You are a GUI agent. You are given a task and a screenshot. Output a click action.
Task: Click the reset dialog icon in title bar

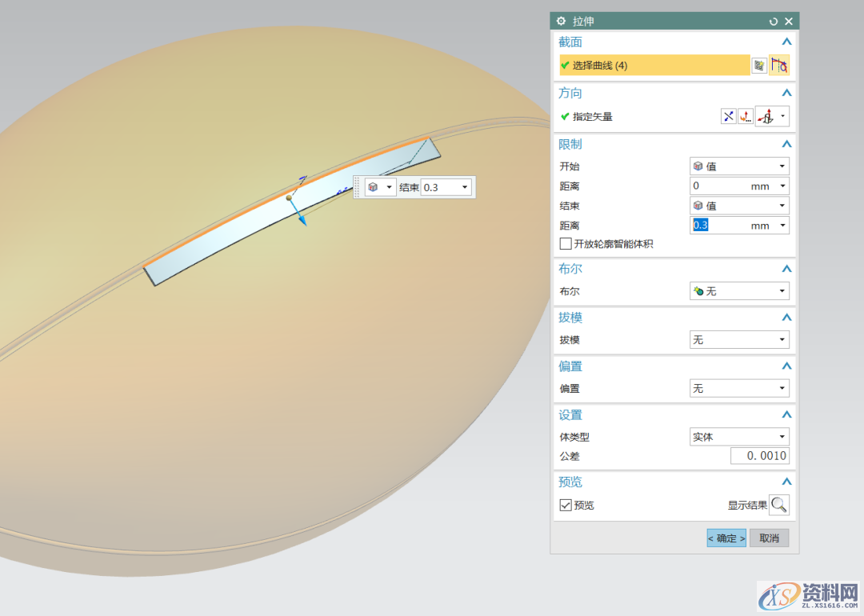pyautogui.click(x=773, y=22)
